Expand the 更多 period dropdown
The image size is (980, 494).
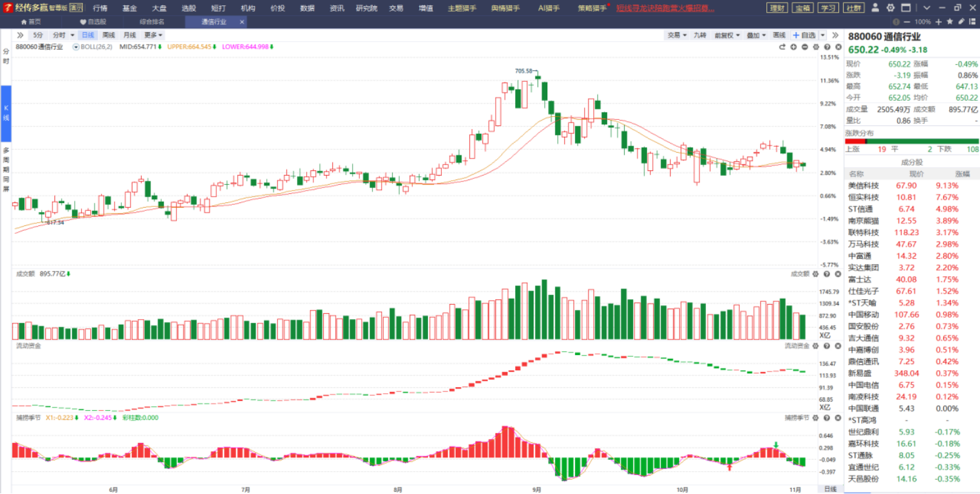pyautogui.click(x=153, y=35)
